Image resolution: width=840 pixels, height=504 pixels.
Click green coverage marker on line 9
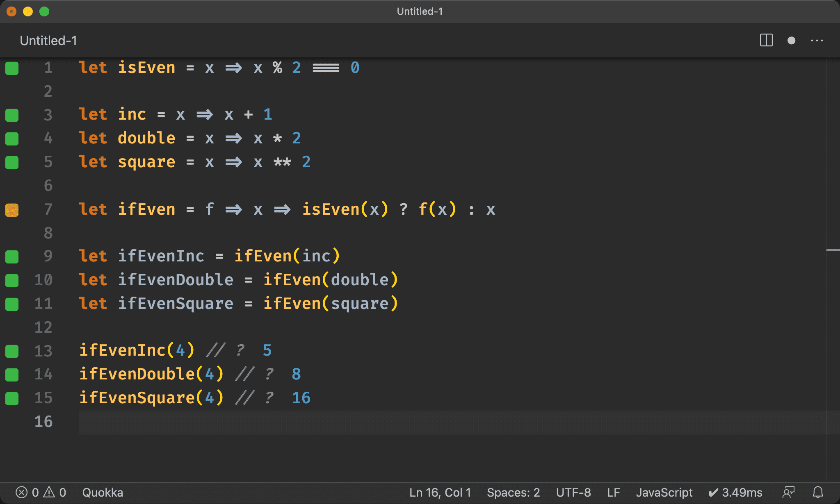point(12,257)
